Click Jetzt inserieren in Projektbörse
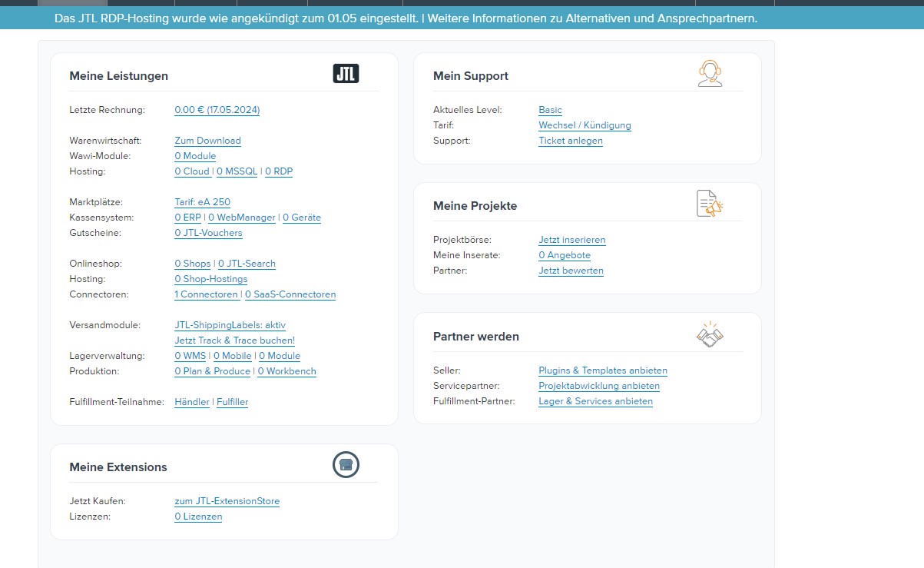Viewport: 924px width, 568px height. pyautogui.click(x=572, y=240)
